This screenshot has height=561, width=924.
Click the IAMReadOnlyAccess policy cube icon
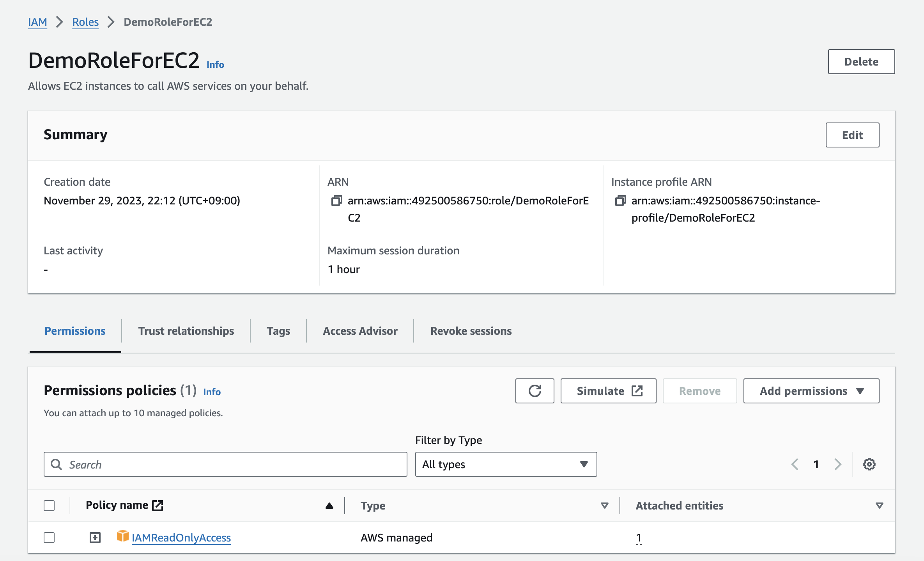(x=123, y=536)
